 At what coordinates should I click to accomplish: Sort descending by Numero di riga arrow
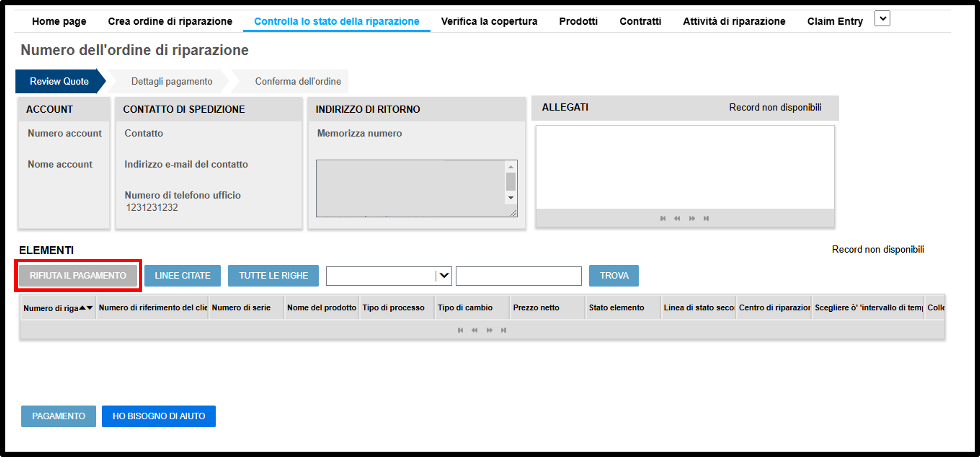pos(89,308)
